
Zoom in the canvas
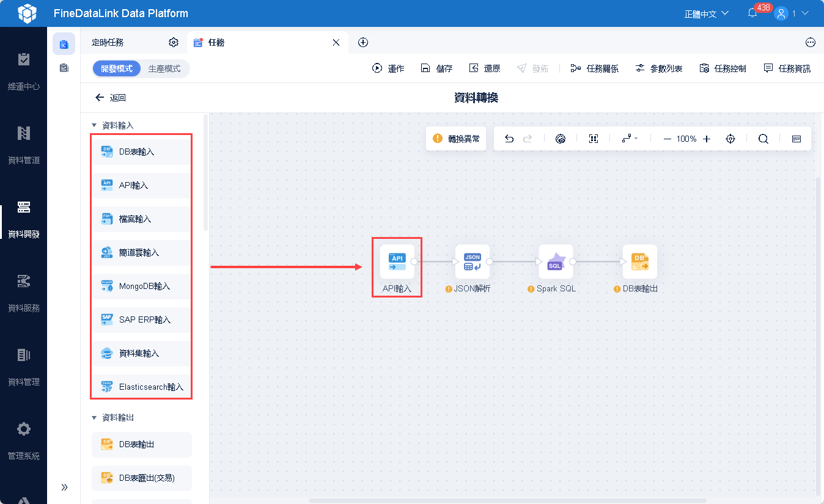(x=707, y=139)
